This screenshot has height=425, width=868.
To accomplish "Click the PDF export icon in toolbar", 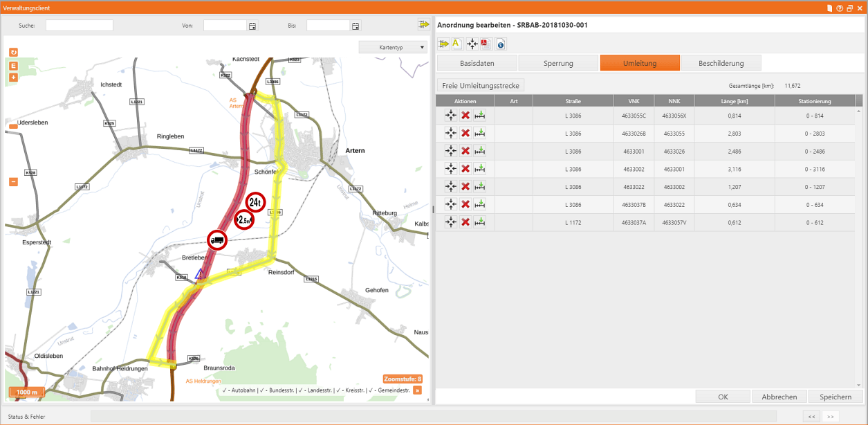I will [486, 44].
